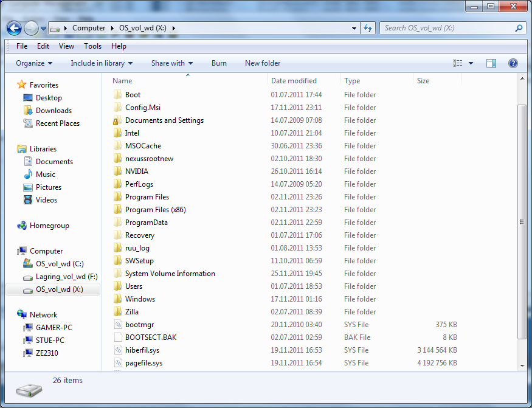Select Desktop under Favorites

(49, 98)
